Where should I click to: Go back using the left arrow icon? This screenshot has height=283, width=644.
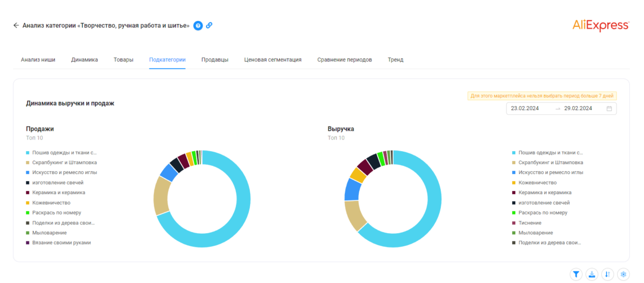coord(16,26)
